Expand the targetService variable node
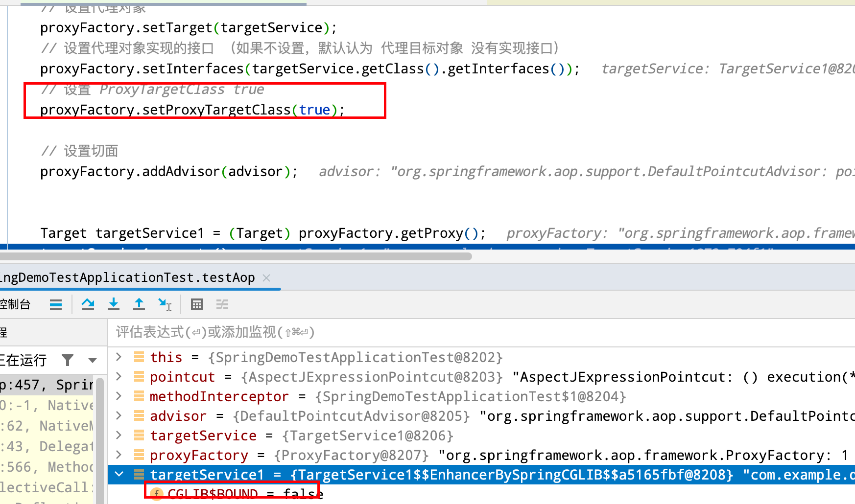The height and width of the screenshot is (504, 855). pyautogui.click(x=119, y=435)
